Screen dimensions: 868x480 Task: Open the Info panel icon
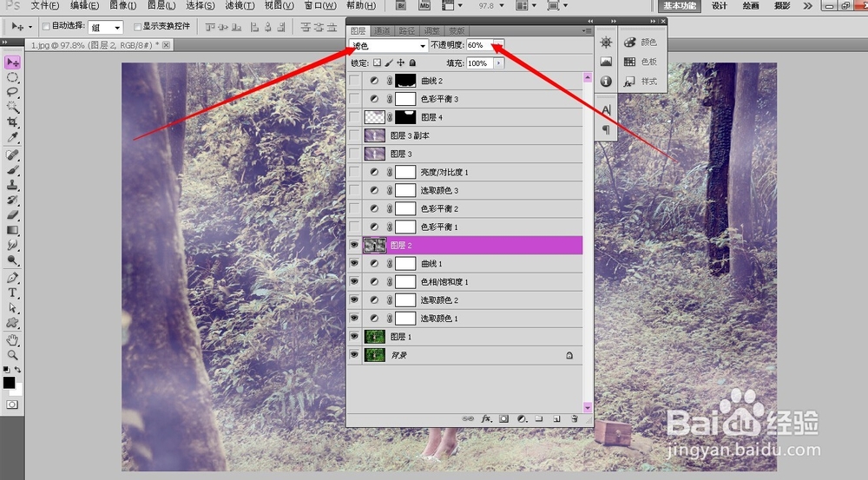click(606, 82)
